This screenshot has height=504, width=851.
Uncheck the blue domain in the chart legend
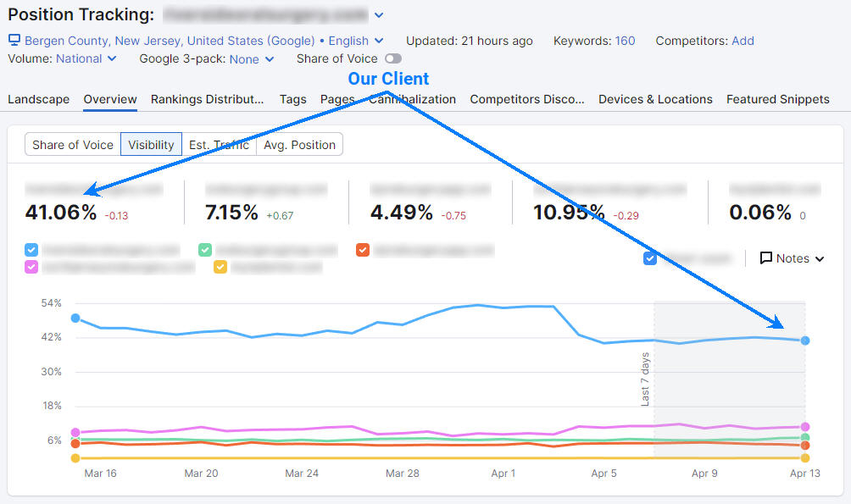[31, 250]
